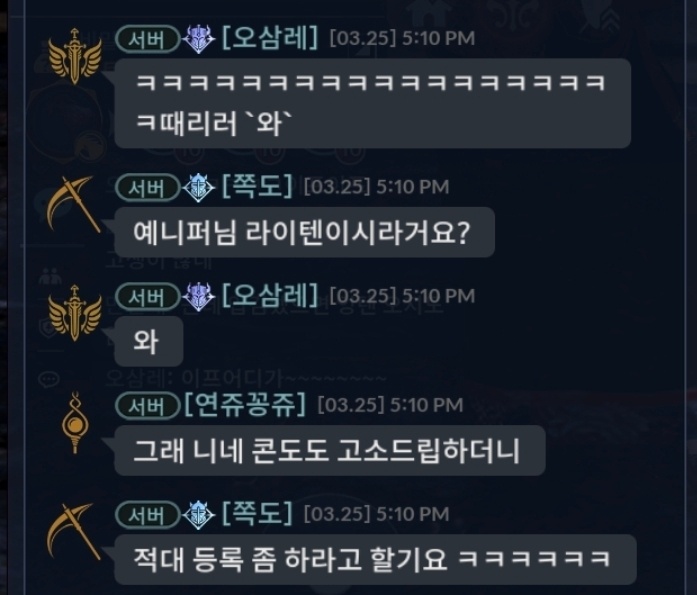Screen dimensions: 697x595
Task: Open the [오삼레] username above the ㅋㅋㅋ message
Action: (x=270, y=37)
